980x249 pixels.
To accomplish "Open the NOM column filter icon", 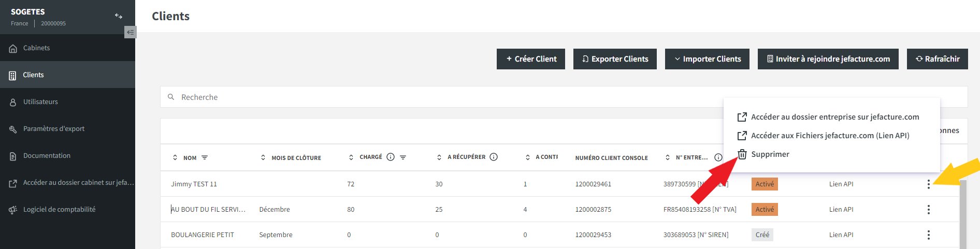I will [x=205, y=157].
